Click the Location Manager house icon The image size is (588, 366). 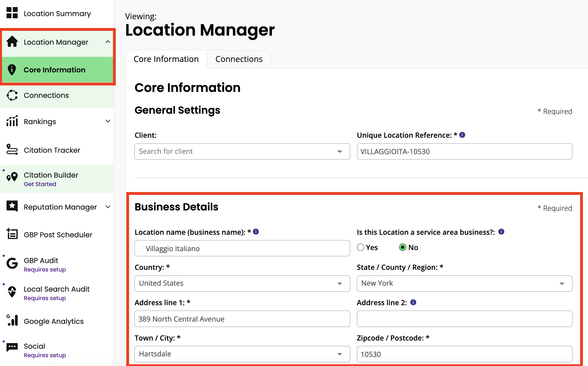point(12,42)
